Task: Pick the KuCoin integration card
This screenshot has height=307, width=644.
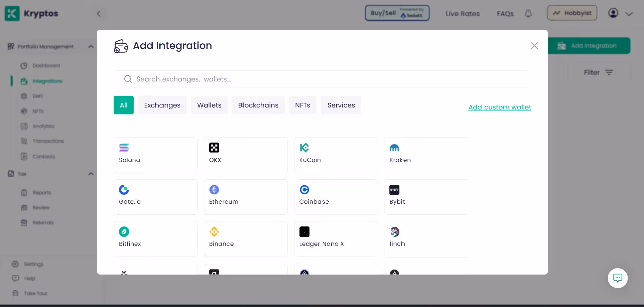Action: pos(336,155)
